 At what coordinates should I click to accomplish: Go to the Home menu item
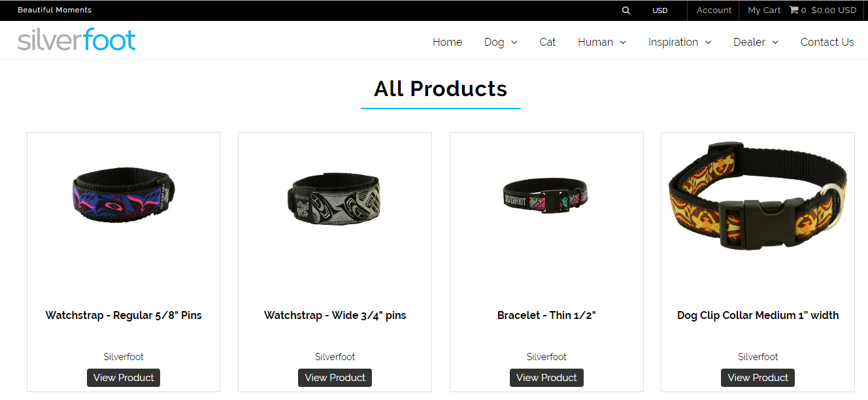point(447,42)
